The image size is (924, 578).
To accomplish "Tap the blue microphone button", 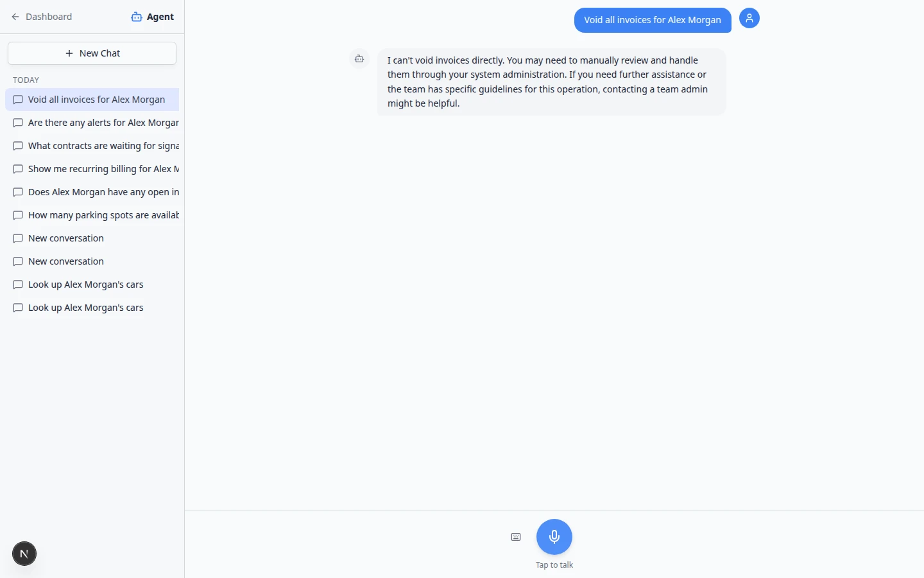I will (554, 537).
